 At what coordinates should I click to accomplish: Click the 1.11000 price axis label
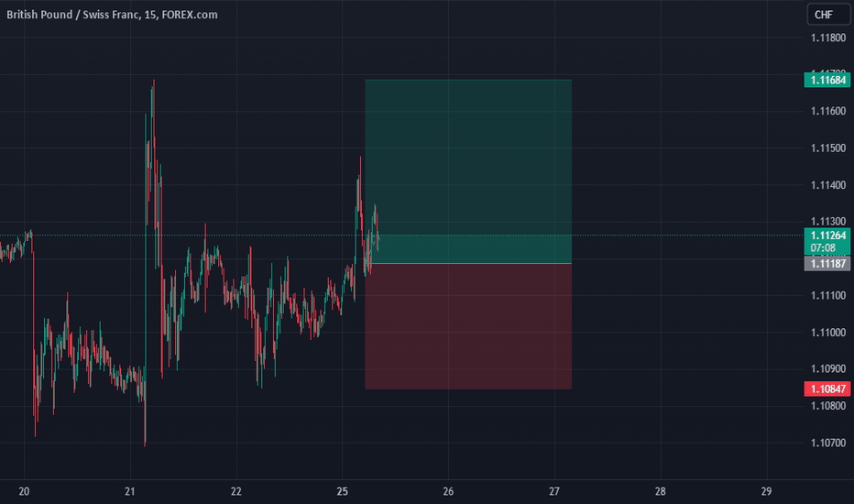click(827, 333)
